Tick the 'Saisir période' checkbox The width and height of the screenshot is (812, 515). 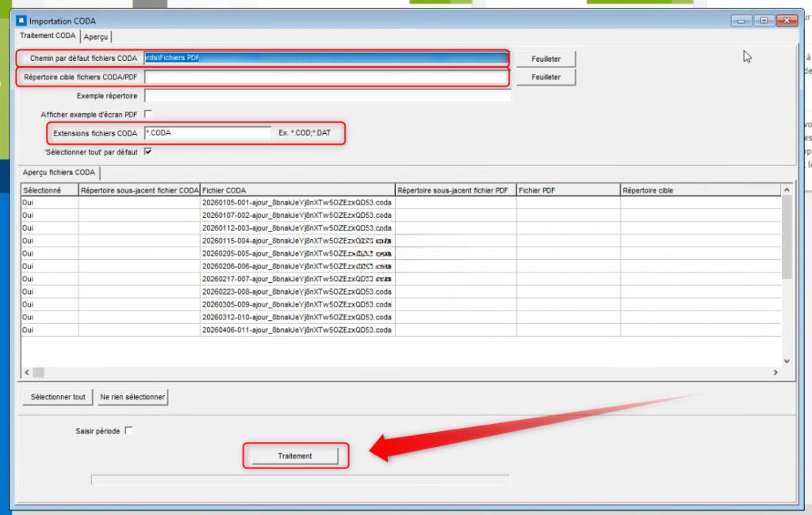tap(129, 431)
